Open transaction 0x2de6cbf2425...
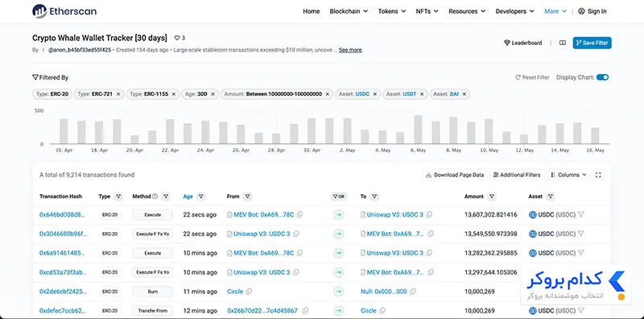644x319 pixels. pyautogui.click(x=64, y=292)
